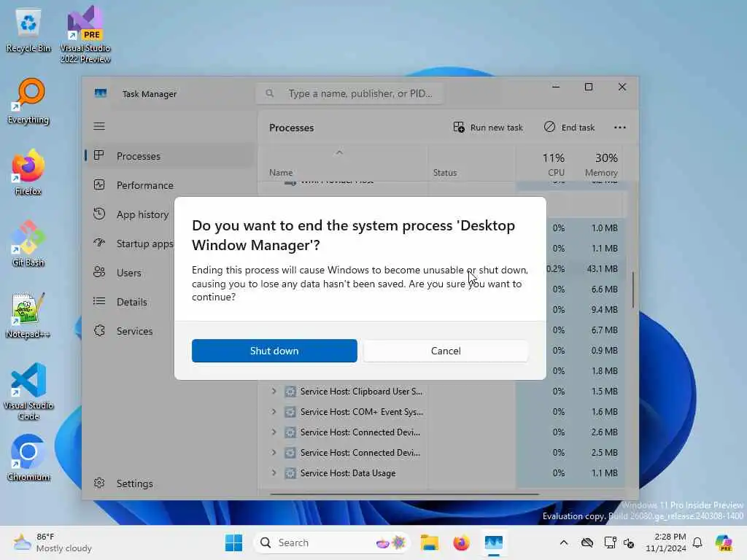Open File Explorer from taskbar
This screenshot has width=747, height=560.
pyautogui.click(x=429, y=542)
